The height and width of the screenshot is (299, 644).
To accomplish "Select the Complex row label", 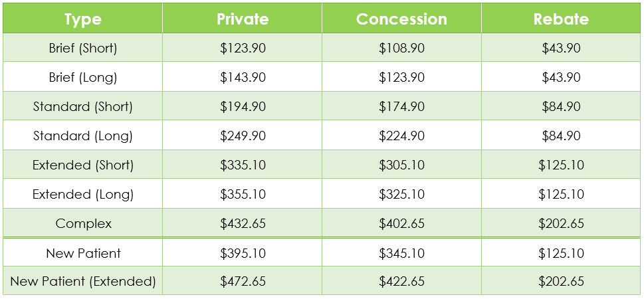I will [83, 223].
